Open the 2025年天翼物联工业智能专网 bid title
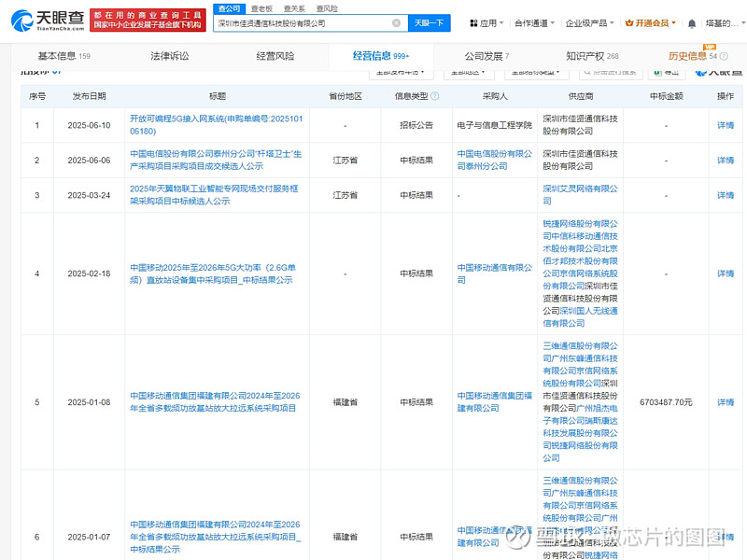Viewport: 747px width, 560px height. point(214,195)
